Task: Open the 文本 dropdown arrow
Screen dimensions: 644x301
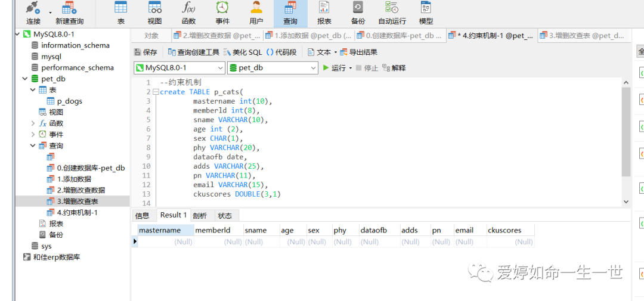Action: (336, 52)
